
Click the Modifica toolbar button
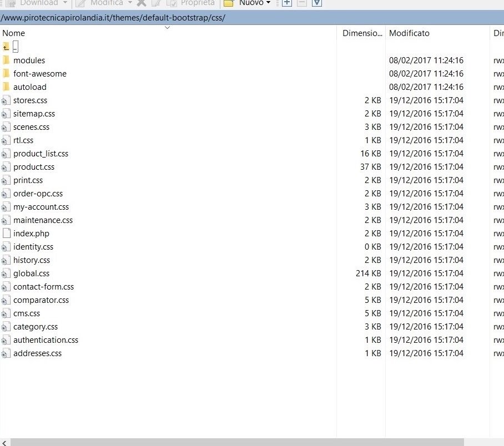(x=99, y=3)
